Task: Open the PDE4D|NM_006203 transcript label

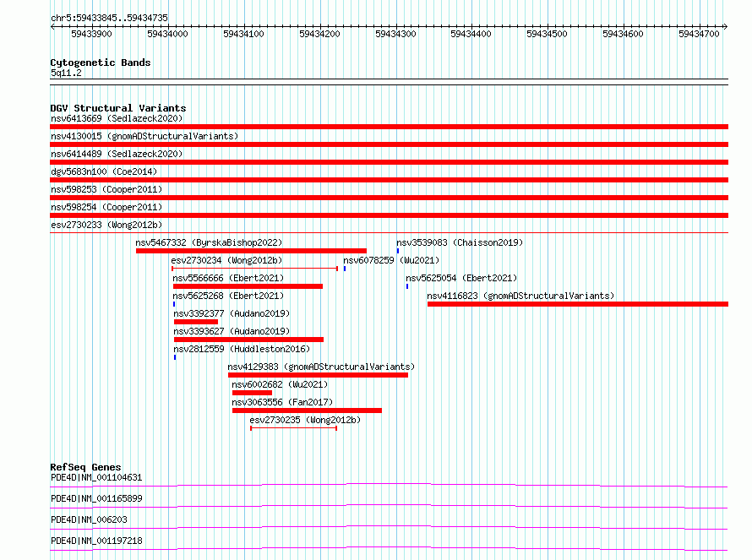Action: [90, 519]
